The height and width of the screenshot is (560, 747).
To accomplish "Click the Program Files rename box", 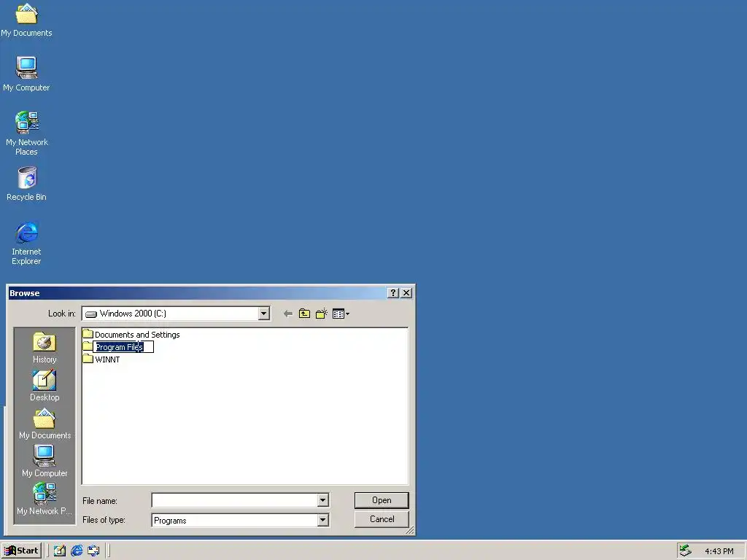I will point(123,347).
